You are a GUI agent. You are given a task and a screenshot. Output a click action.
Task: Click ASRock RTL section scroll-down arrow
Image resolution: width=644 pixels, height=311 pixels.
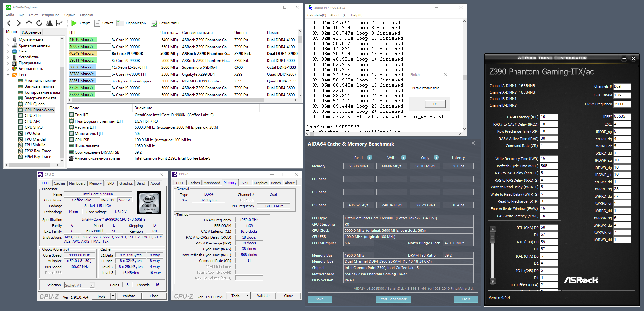[493, 281]
